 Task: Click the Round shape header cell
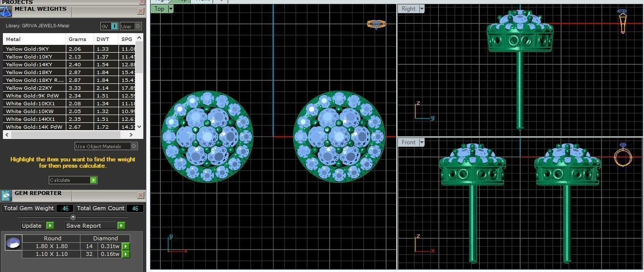point(52,238)
